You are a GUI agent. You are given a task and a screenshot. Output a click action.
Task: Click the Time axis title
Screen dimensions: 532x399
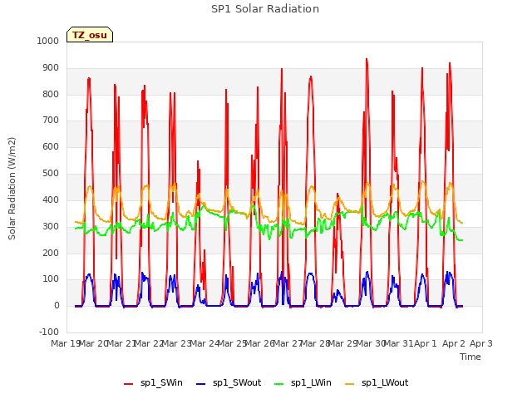coord(470,357)
